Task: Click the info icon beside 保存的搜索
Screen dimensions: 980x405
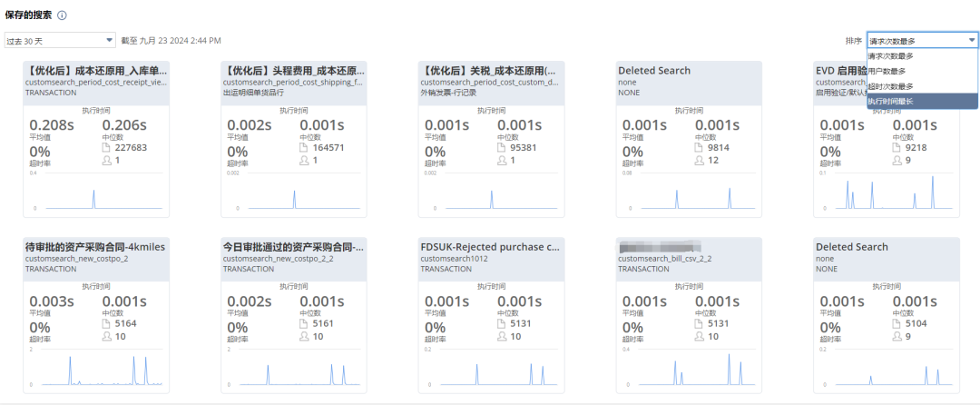Action: click(x=63, y=15)
